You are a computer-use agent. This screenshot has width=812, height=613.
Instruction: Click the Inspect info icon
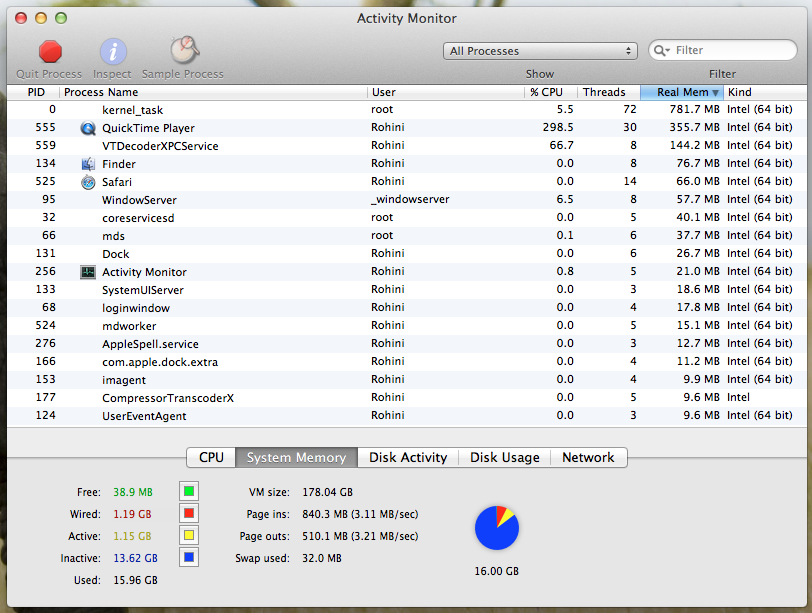(113, 52)
